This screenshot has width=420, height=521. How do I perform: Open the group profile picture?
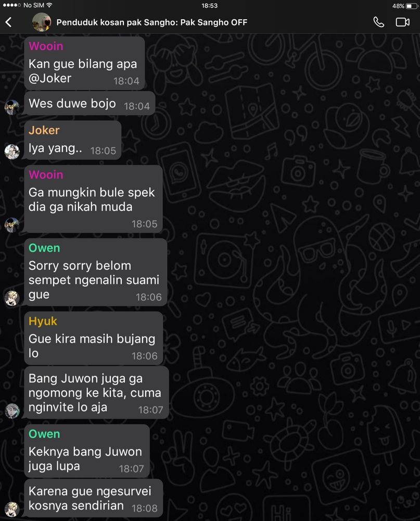42,22
